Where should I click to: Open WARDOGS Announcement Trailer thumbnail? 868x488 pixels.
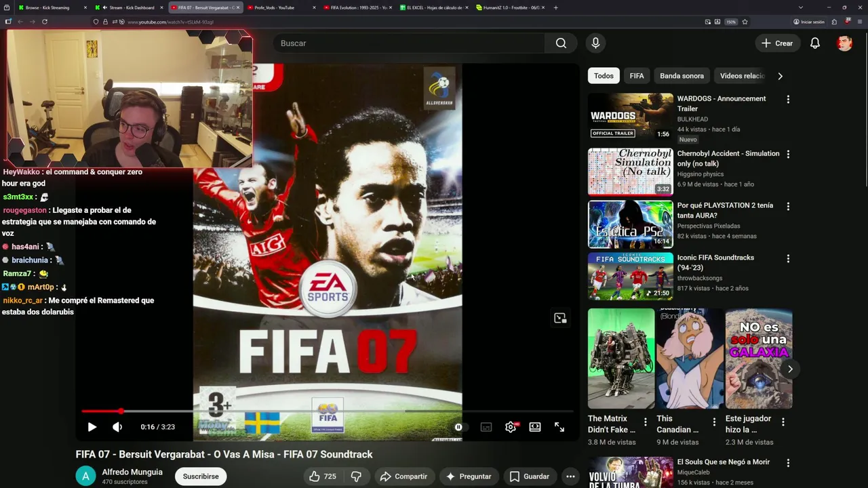click(x=631, y=117)
